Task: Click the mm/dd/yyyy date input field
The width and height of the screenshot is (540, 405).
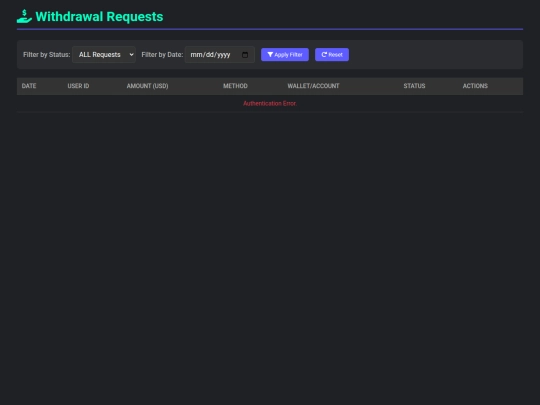Action: coord(220,54)
